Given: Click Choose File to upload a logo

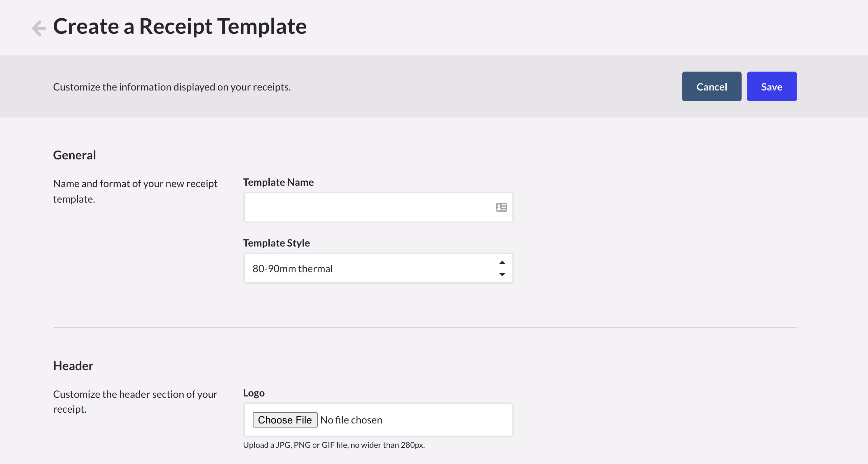Looking at the screenshot, I should 285,420.
